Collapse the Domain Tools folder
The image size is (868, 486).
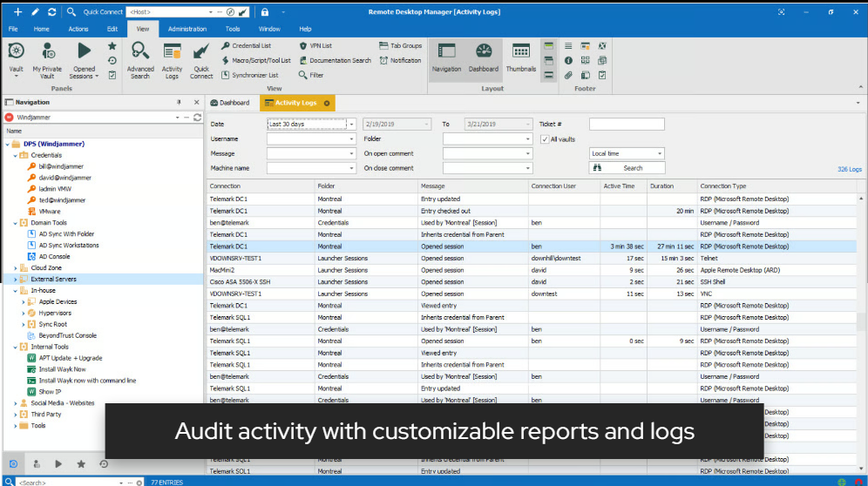point(16,223)
